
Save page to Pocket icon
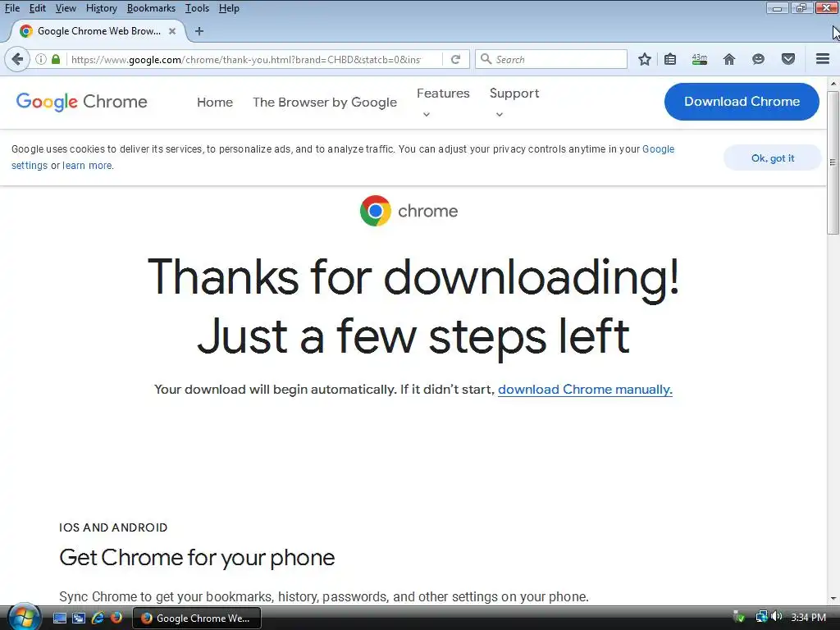pos(788,59)
